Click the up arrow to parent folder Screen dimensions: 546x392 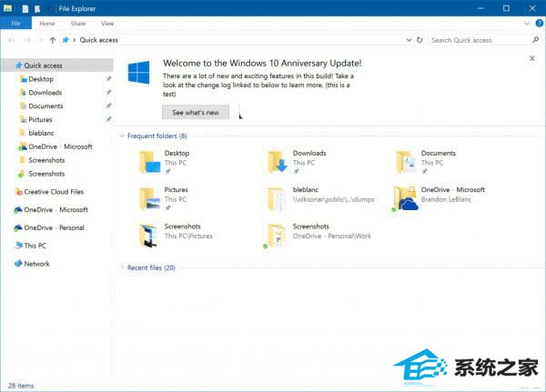52,40
